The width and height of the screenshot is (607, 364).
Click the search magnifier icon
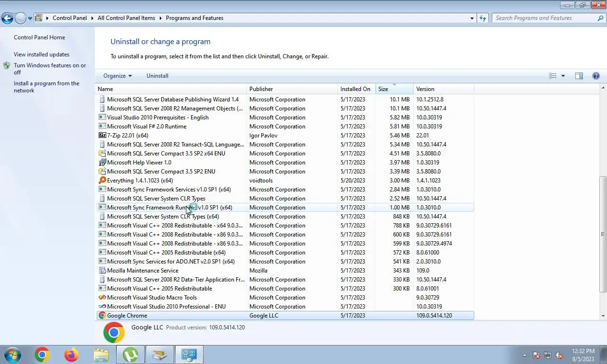point(601,18)
